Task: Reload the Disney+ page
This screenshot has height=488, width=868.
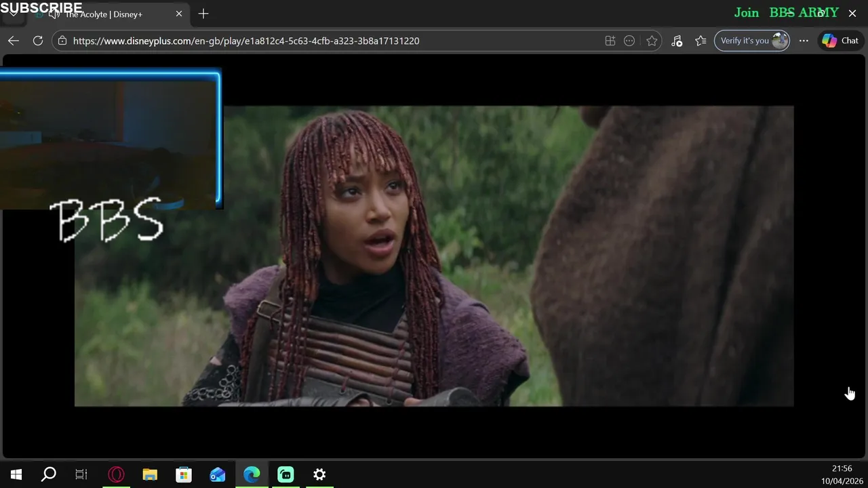Action: 38,41
